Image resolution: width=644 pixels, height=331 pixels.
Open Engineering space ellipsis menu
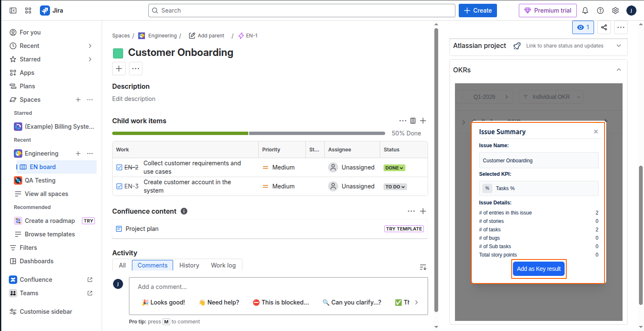coord(90,154)
